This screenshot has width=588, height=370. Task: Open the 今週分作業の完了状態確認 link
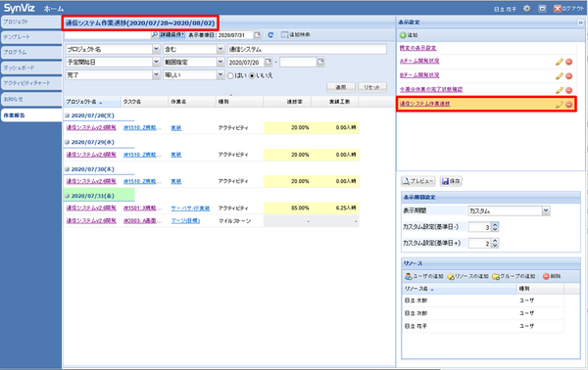pyautogui.click(x=431, y=89)
